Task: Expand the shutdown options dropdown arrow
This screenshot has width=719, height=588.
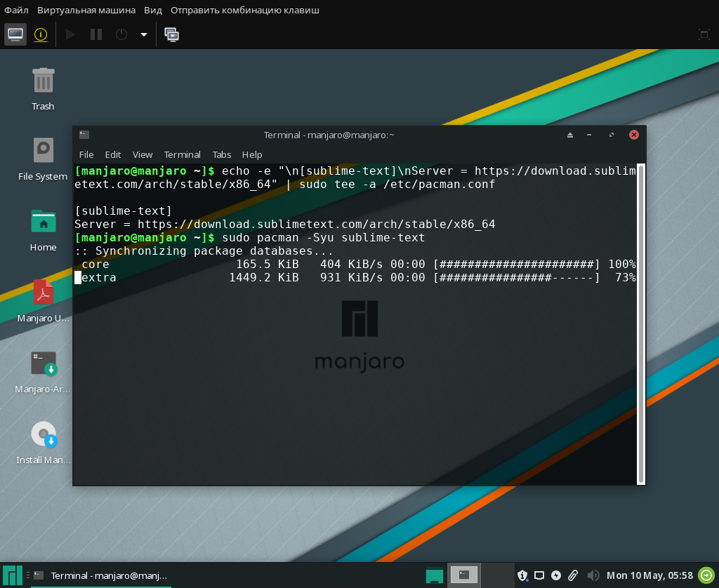Action: pos(143,34)
